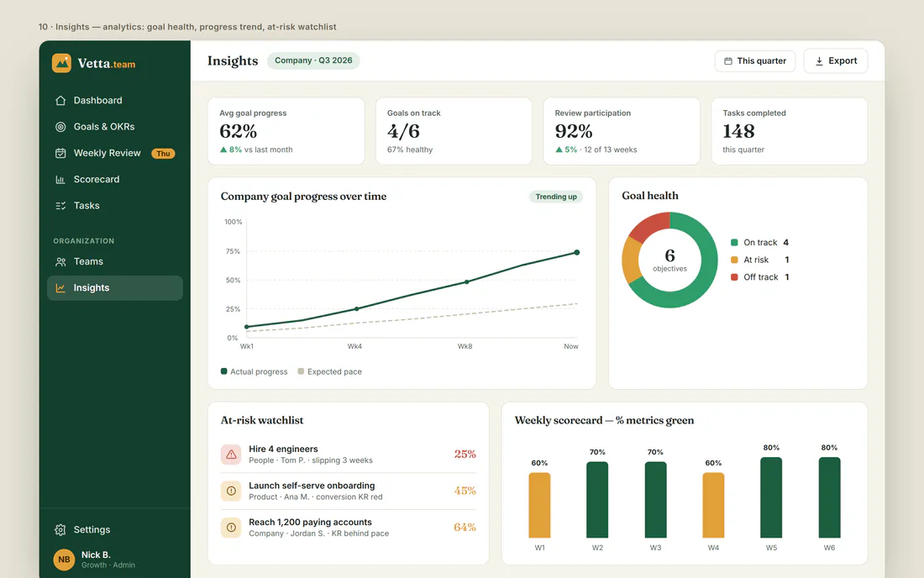The height and width of the screenshot is (578, 924).
Task: Click the Review participation card
Action: 622,131
